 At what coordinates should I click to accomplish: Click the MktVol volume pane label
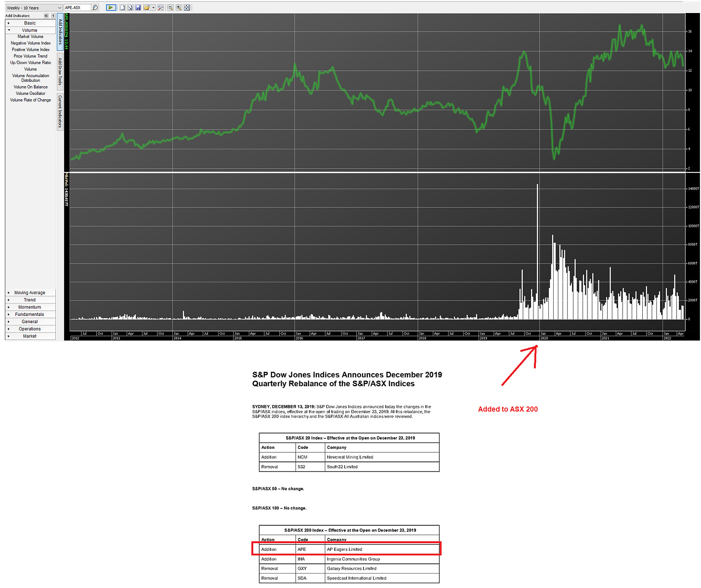pyautogui.click(x=66, y=190)
